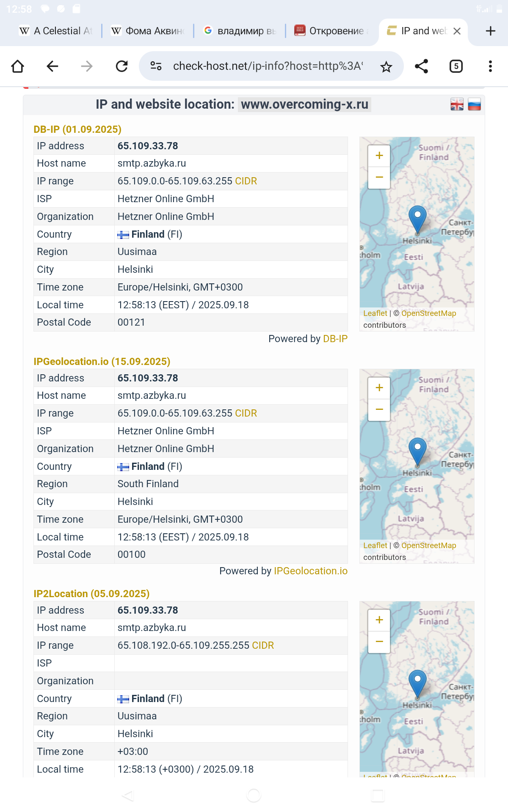Open Leaflet link on the DB-IP map
Viewport: 508px width, 812px height.
(x=375, y=313)
